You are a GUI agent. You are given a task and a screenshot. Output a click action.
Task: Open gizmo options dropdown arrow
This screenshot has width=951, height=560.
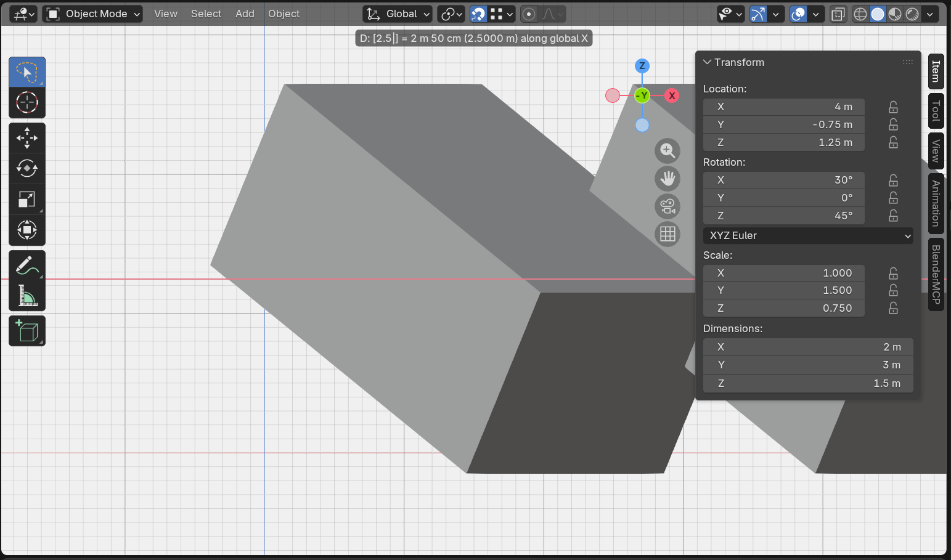pos(775,14)
